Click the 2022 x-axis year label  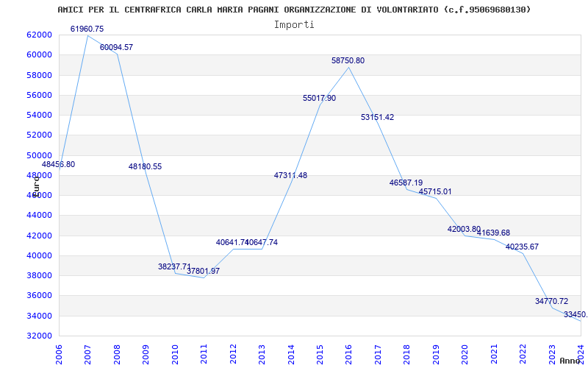(523, 353)
